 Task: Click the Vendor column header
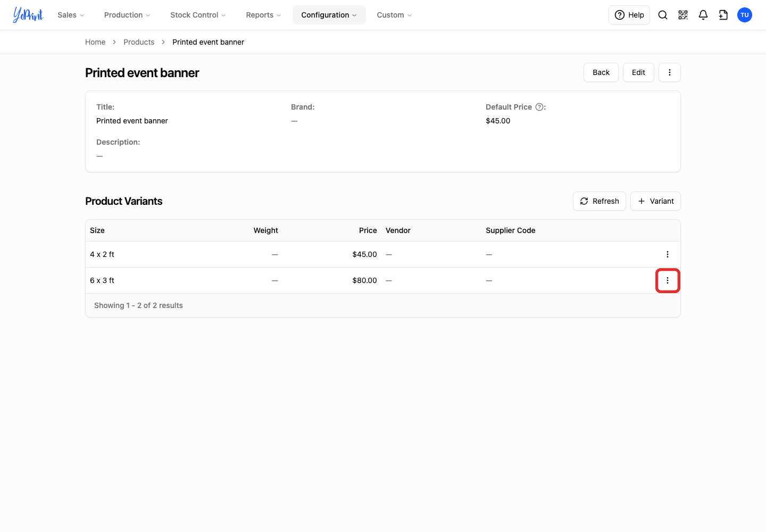pyautogui.click(x=398, y=230)
